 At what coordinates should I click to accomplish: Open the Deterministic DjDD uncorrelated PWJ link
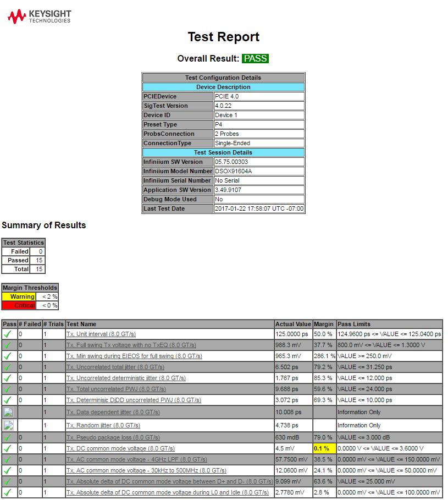(134, 400)
